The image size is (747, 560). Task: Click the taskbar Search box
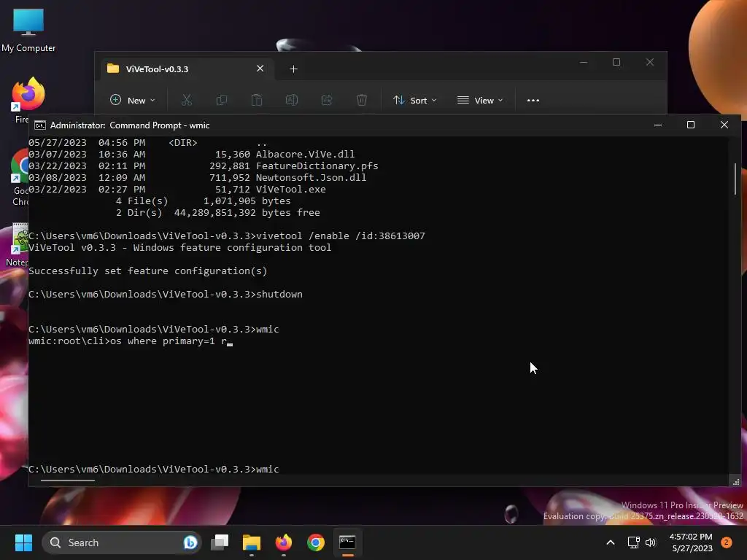coord(122,542)
